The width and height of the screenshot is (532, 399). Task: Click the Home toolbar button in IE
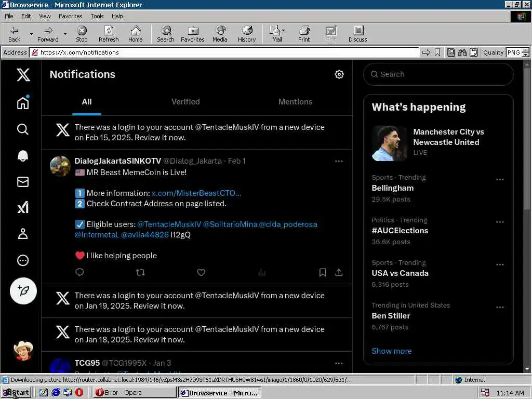click(x=136, y=34)
